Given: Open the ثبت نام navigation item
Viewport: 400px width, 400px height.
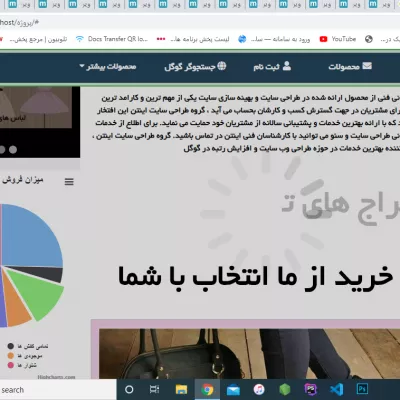Looking at the screenshot, I should tap(272, 66).
